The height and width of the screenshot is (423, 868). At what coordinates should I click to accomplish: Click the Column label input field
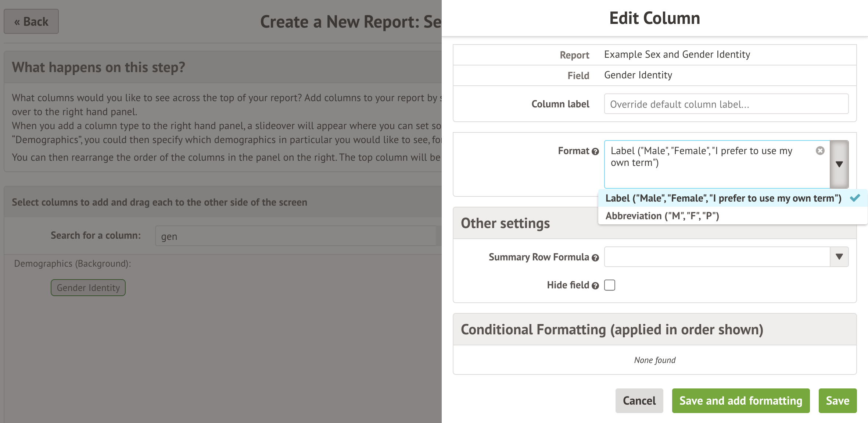[x=726, y=104]
